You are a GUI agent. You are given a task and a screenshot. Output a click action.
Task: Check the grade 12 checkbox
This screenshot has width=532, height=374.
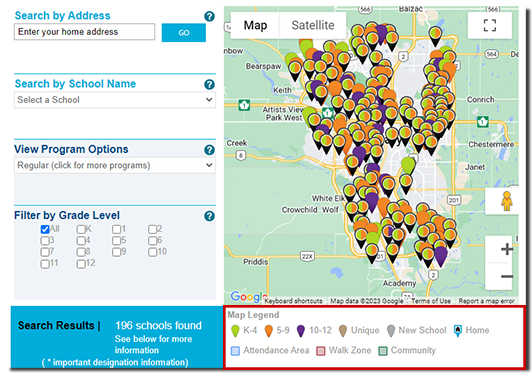click(81, 264)
